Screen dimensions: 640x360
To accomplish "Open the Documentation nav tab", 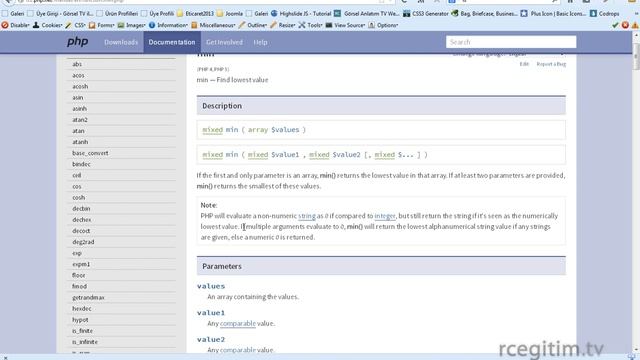I will coord(172,42).
